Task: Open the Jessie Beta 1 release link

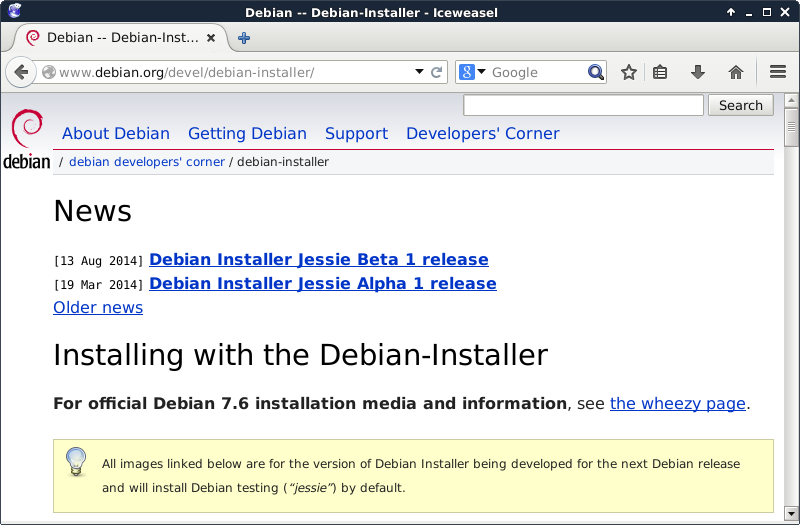Action: click(x=318, y=259)
